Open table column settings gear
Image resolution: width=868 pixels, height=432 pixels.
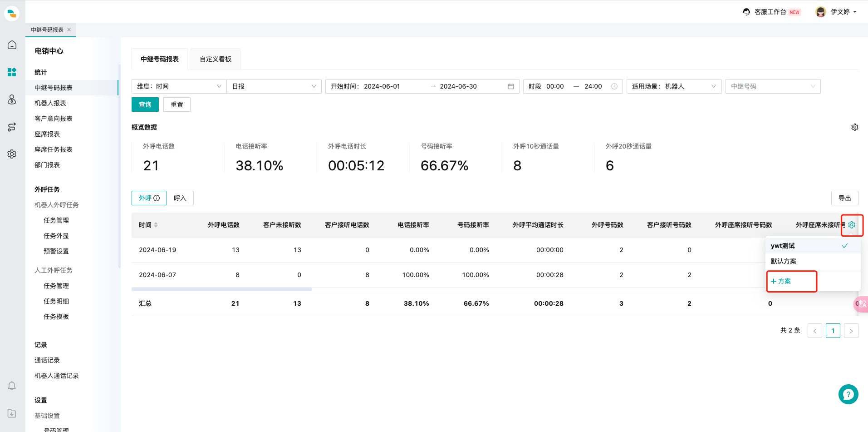[852, 225]
